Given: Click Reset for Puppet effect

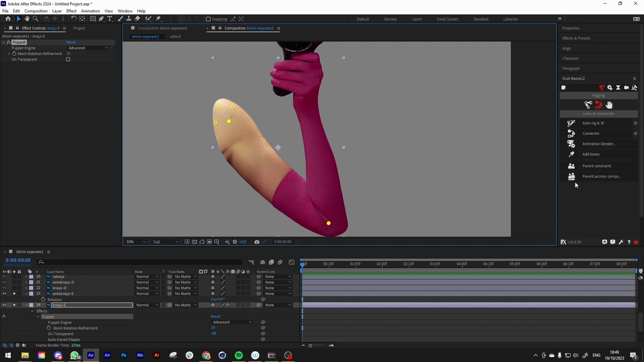Looking at the screenshot, I should (71, 42).
